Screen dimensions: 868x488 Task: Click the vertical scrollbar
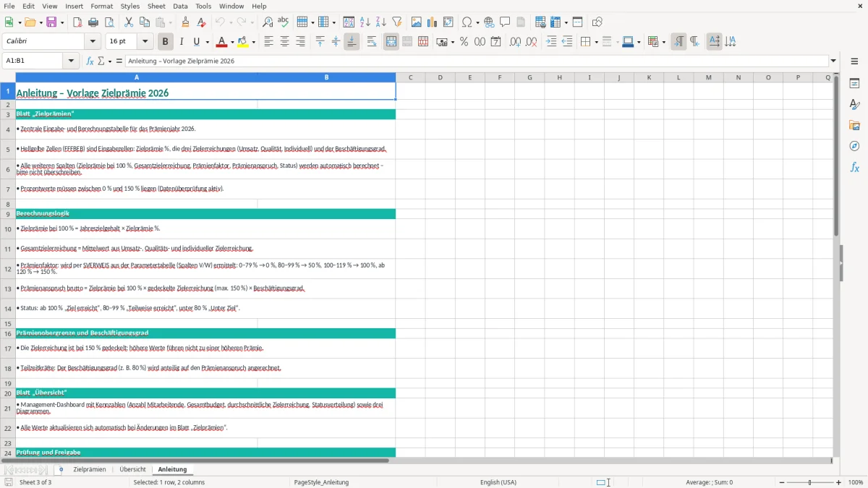[x=836, y=264]
